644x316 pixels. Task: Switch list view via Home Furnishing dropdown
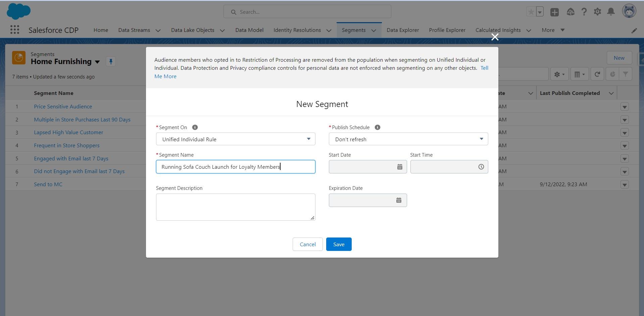[x=97, y=62]
